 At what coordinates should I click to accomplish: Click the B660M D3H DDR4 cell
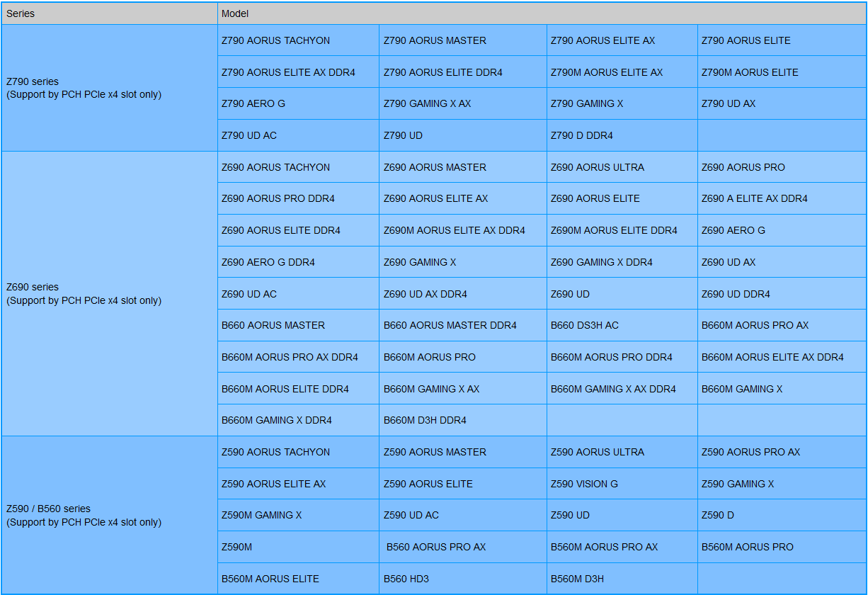pos(463,420)
